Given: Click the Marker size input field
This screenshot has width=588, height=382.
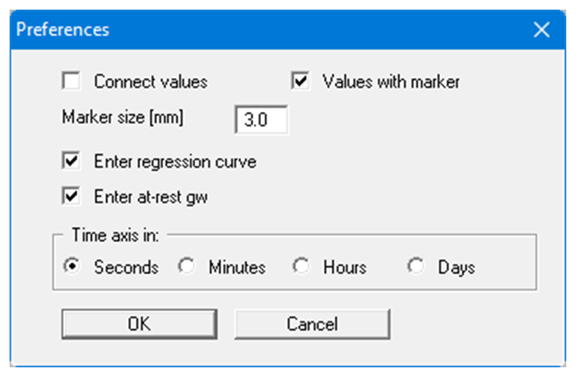Looking at the screenshot, I should tap(261, 120).
